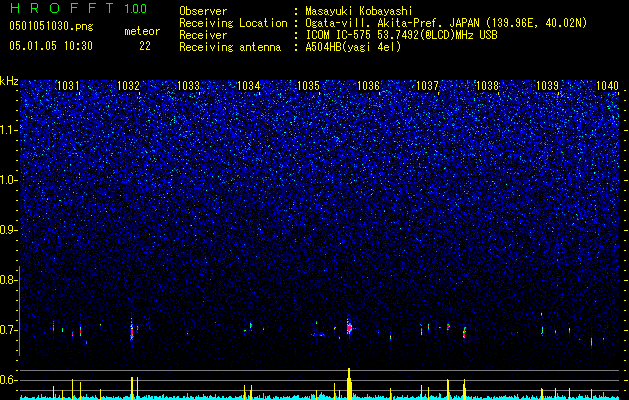629x400 pixels.
Task: Click the Receiver label
Action: (x=203, y=35)
